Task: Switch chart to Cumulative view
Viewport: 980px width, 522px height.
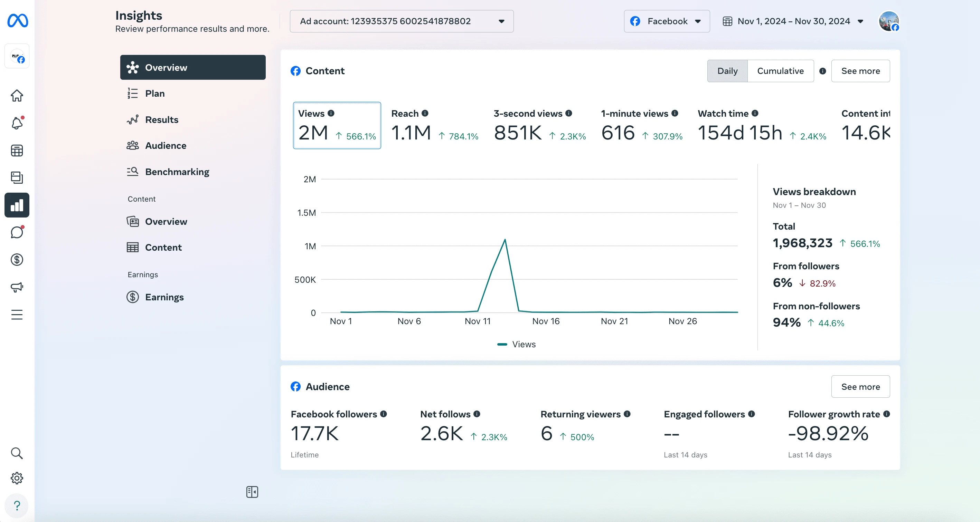Action: point(780,71)
